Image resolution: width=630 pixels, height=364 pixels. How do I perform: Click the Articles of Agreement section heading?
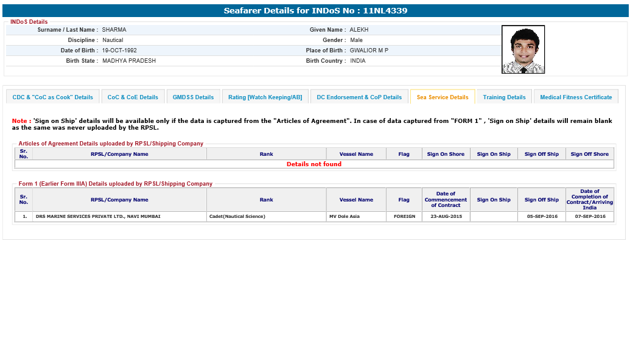tap(111, 144)
